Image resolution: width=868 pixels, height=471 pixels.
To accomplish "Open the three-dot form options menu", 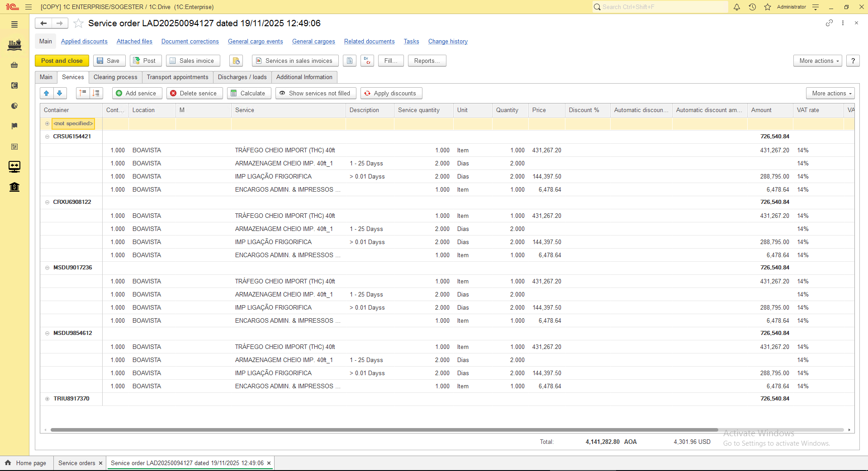I will [x=843, y=23].
